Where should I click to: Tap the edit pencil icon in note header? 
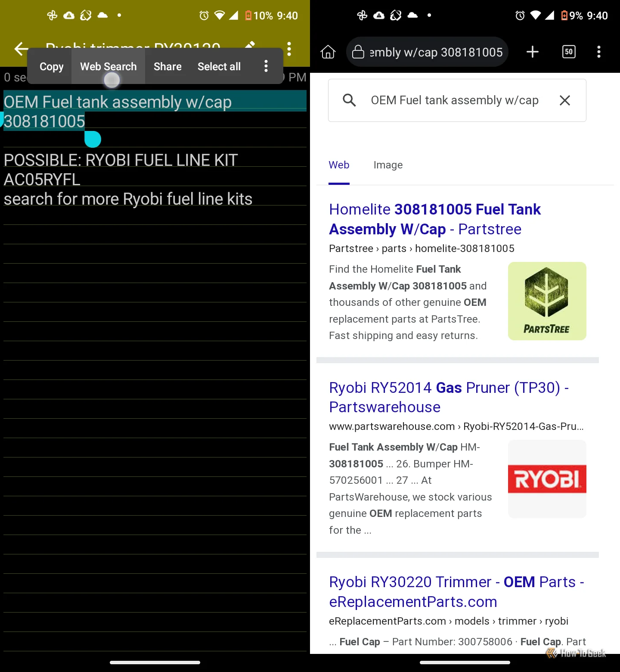coord(250,45)
